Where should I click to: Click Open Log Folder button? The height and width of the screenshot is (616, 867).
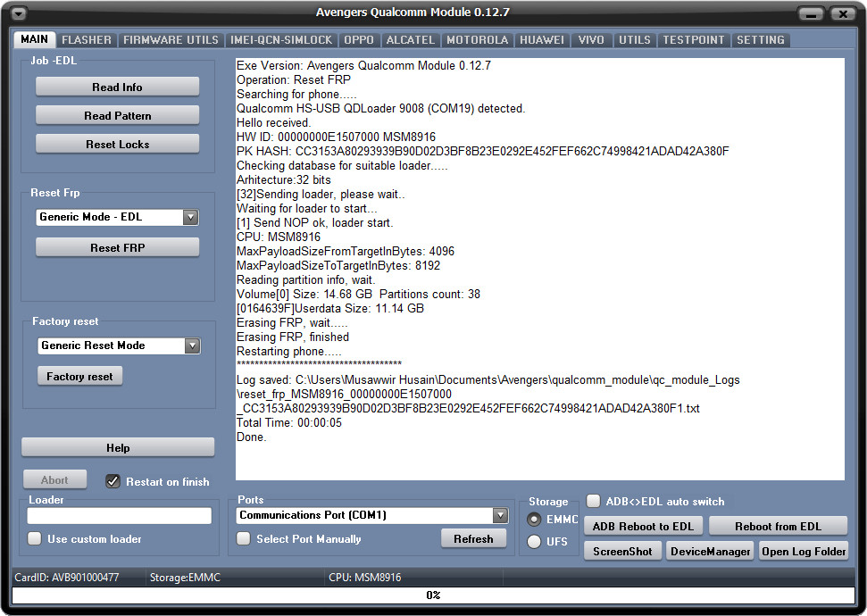coord(804,552)
